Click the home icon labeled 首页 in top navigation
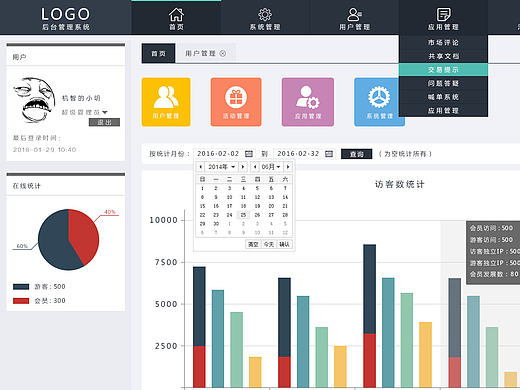The image size is (520, 390). tap(176, 15)
